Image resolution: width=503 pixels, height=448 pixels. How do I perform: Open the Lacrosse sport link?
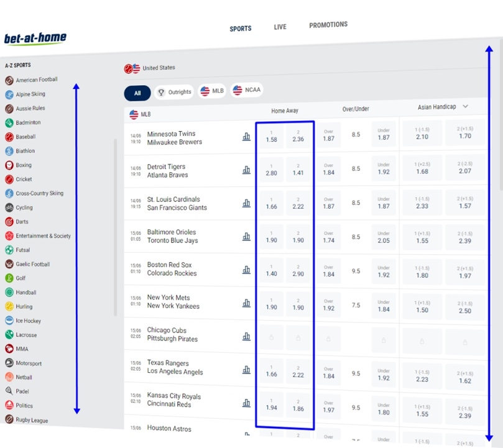coord(26,335)
